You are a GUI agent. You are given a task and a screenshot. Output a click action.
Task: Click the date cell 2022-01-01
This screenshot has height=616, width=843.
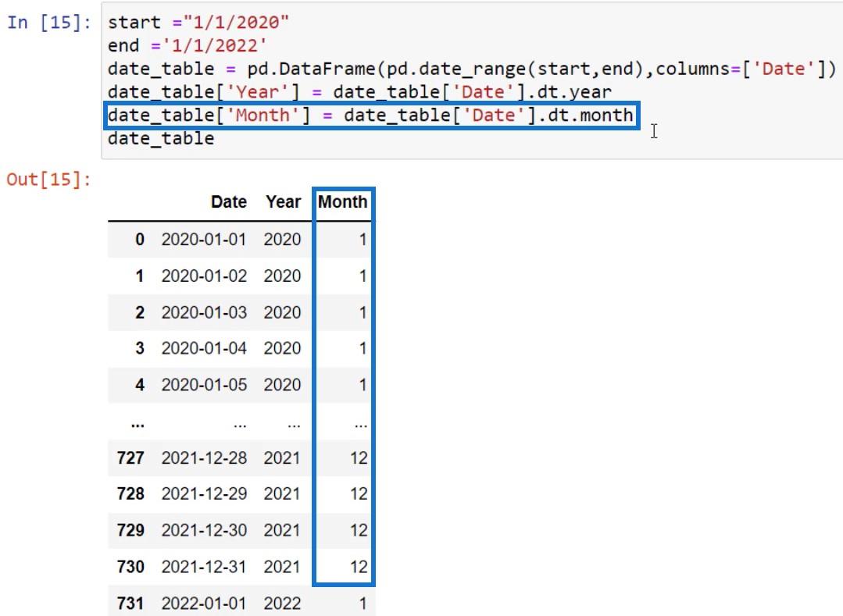pos(204,603)
